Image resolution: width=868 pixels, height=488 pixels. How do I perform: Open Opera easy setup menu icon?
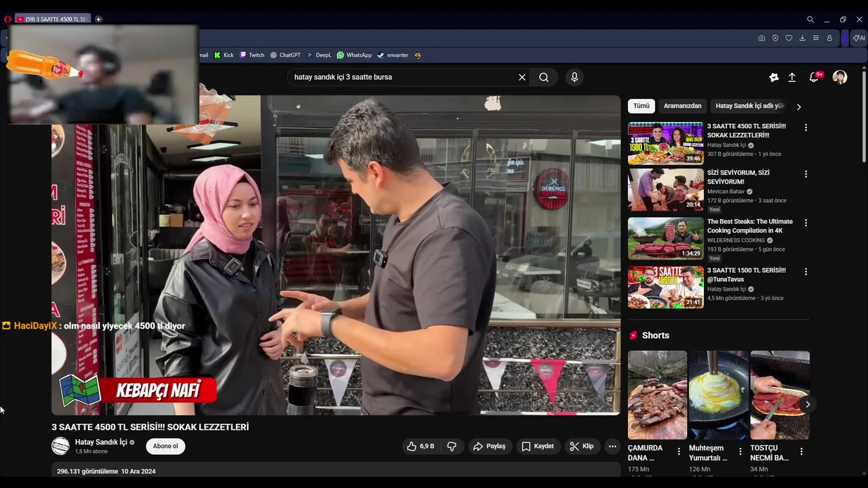[816, 38]
